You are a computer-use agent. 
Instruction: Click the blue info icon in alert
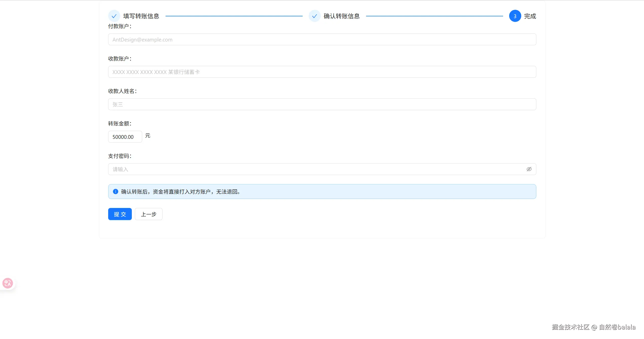115,192
